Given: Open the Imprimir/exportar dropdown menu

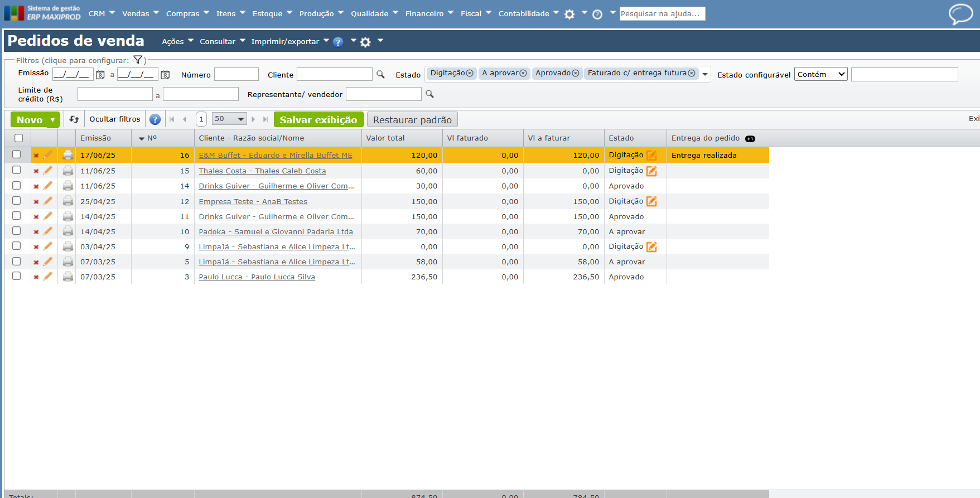Looking at the screenshot, I should point(290,41).
